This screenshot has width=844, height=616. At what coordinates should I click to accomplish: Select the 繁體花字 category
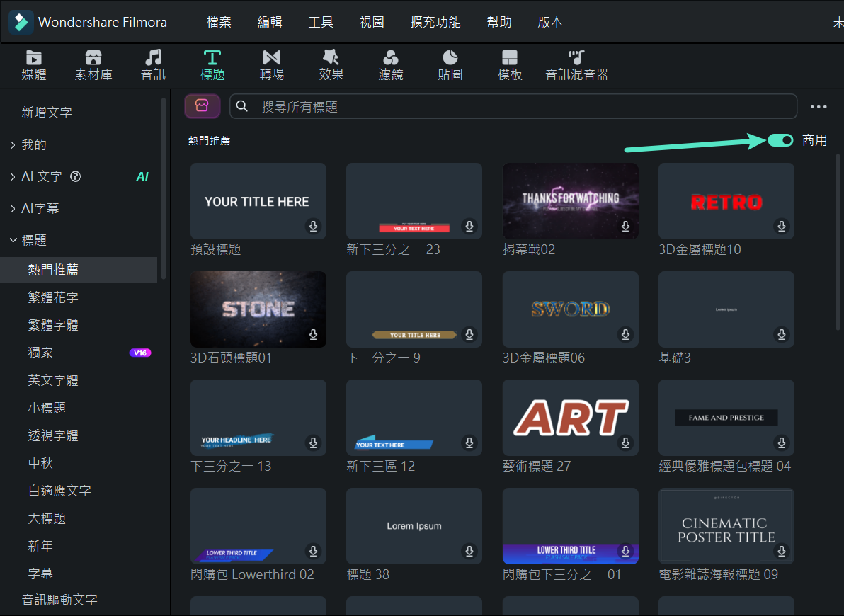53,297
